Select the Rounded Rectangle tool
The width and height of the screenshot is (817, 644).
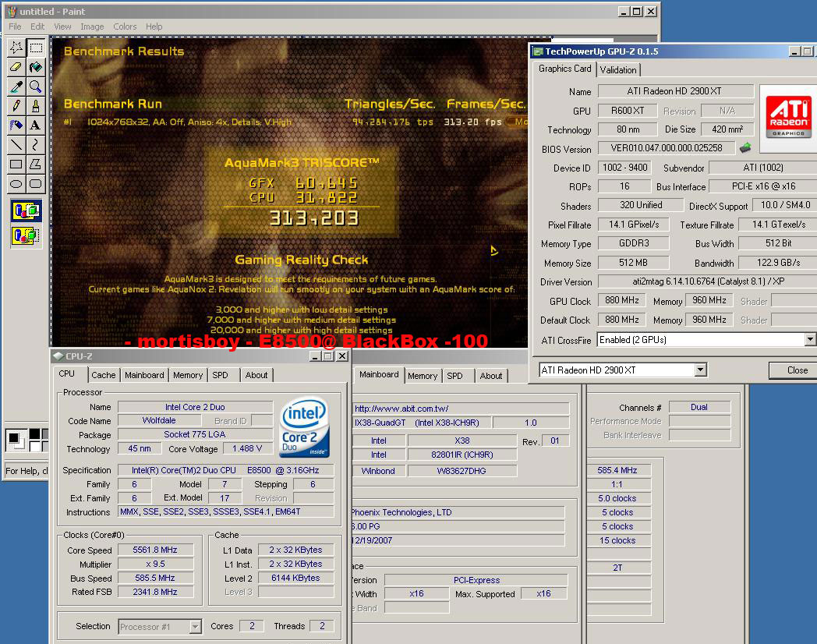point(36,183)
